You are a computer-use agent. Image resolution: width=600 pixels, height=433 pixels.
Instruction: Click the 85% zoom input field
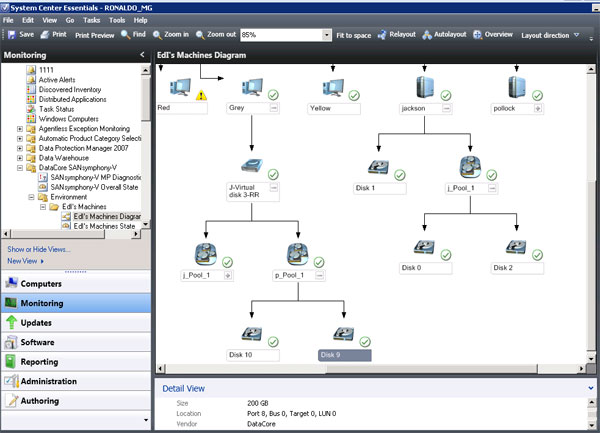(x=281, y=35)
